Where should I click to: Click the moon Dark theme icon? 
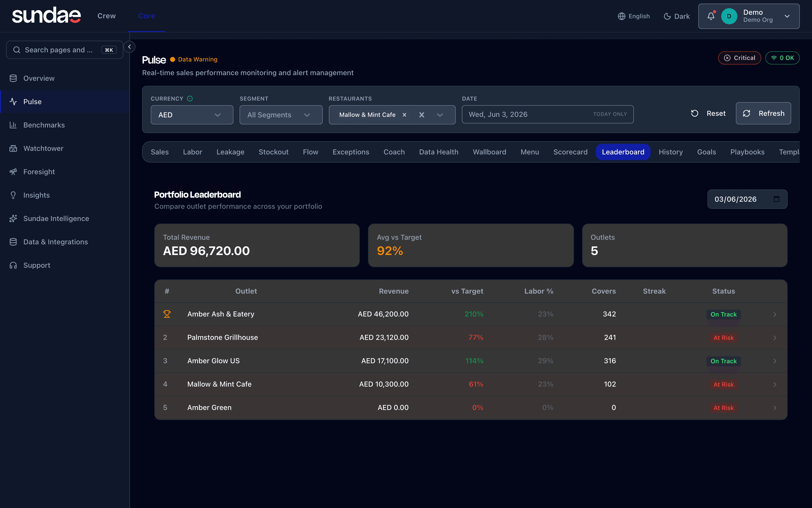667,16
